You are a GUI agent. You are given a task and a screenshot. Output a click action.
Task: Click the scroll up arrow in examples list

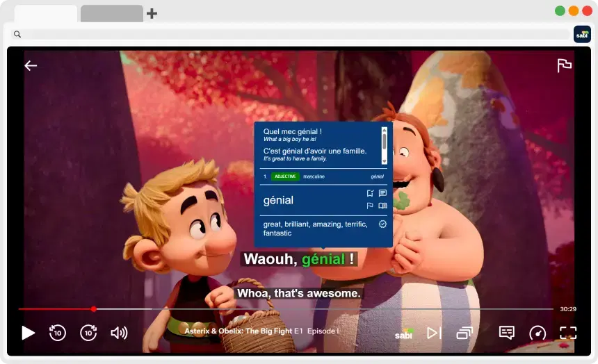pos(384,130)
